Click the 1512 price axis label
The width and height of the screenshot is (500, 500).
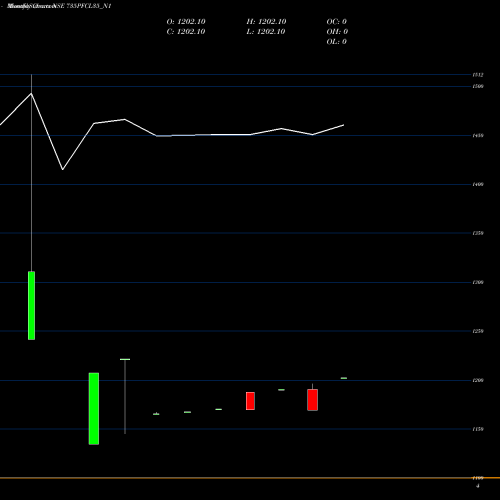[478, 75]
